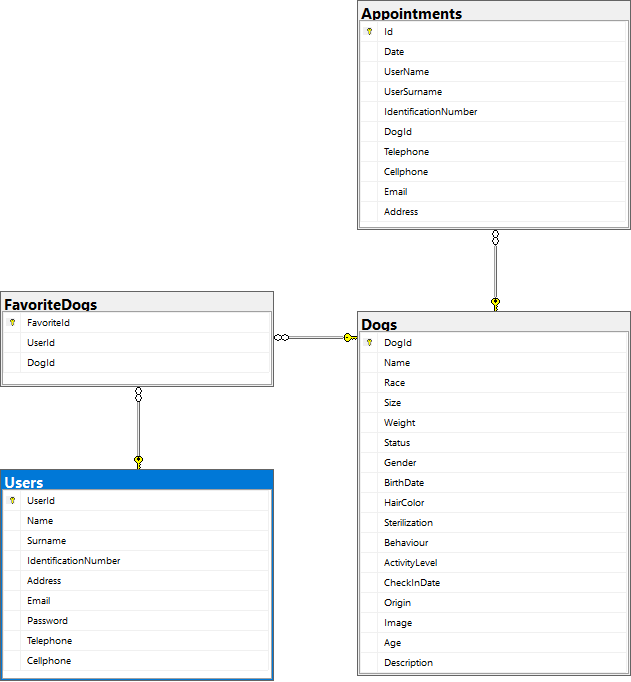Select the Surname column in Users table

click(x=137, y=540)
